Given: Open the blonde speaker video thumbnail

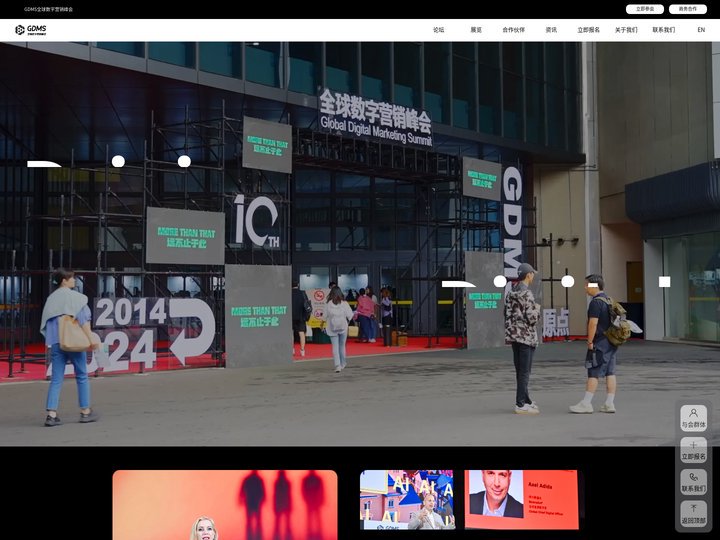Looking at the screenshot, I should (225, 505).
